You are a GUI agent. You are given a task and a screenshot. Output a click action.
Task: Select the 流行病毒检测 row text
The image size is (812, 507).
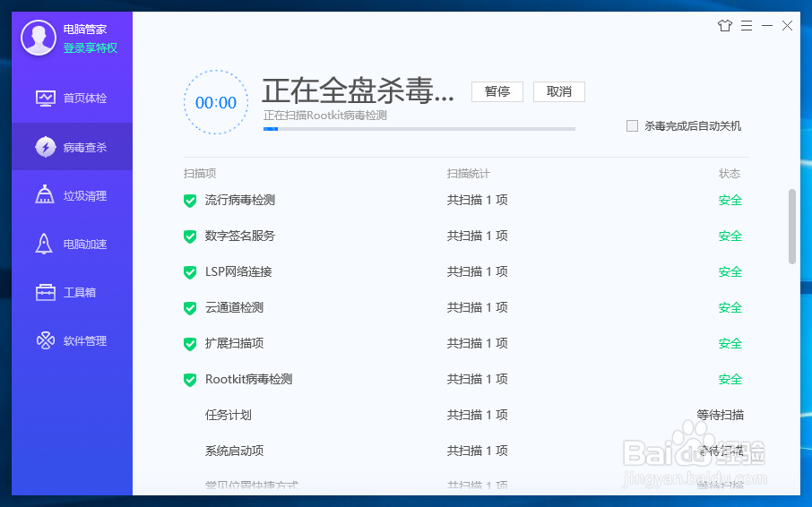tap(240, 201)
